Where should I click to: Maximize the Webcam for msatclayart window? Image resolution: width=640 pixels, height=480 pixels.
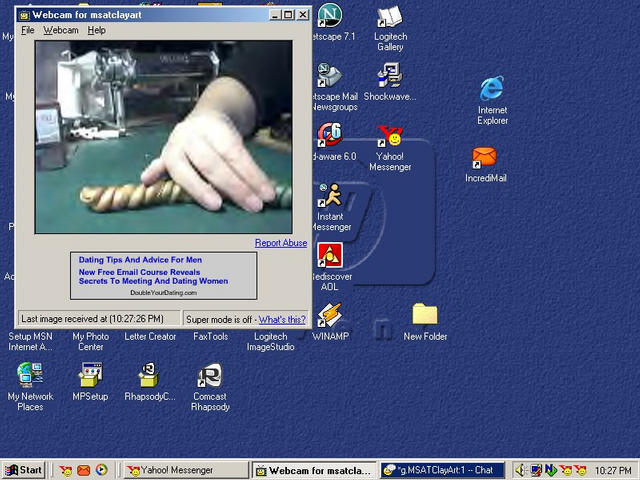click(288, 15)
